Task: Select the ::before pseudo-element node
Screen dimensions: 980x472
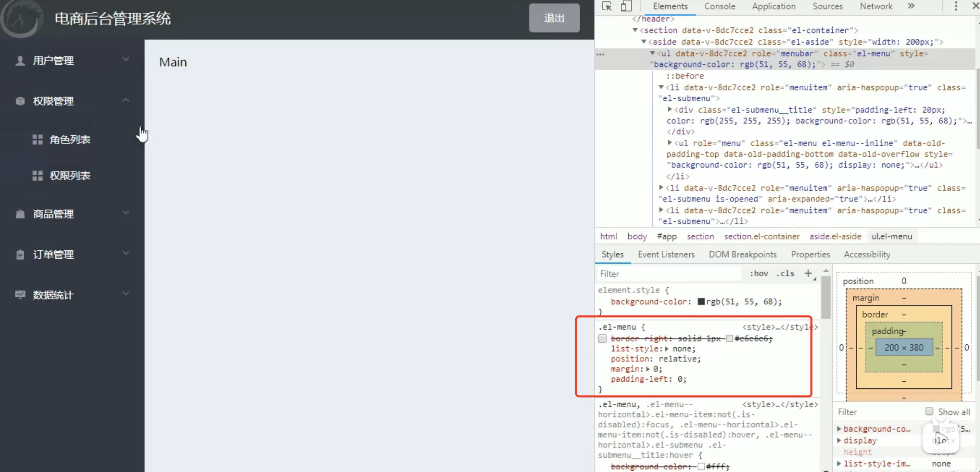Action: (685, 76)
